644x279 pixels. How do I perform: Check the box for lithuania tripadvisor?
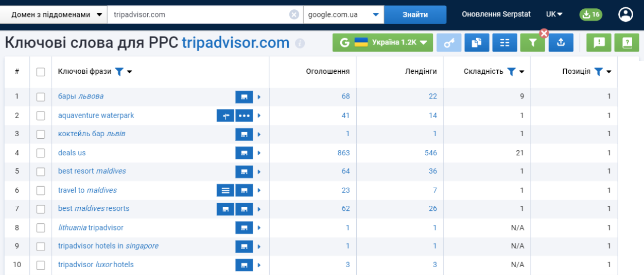(x=41, y=227)
